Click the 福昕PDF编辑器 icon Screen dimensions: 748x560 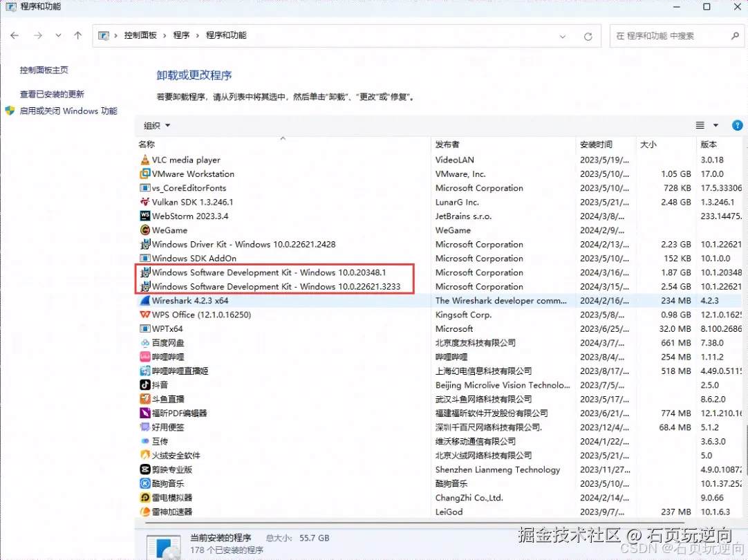(145, 413)
